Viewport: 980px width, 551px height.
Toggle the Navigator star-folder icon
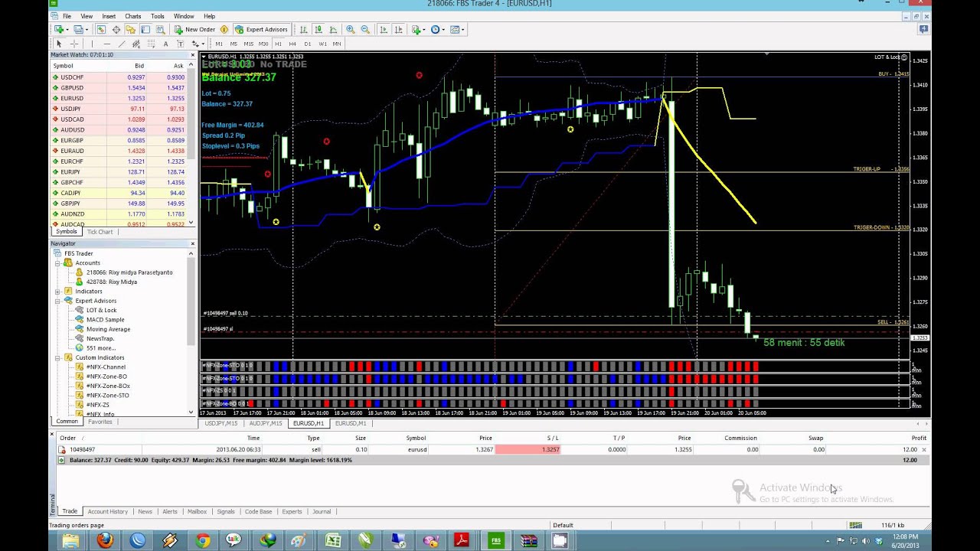130,29
